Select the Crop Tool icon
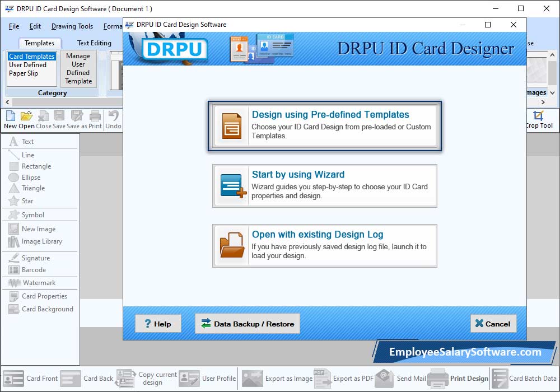This screenshot has width=560, height=392. click(x=538, y=116)
